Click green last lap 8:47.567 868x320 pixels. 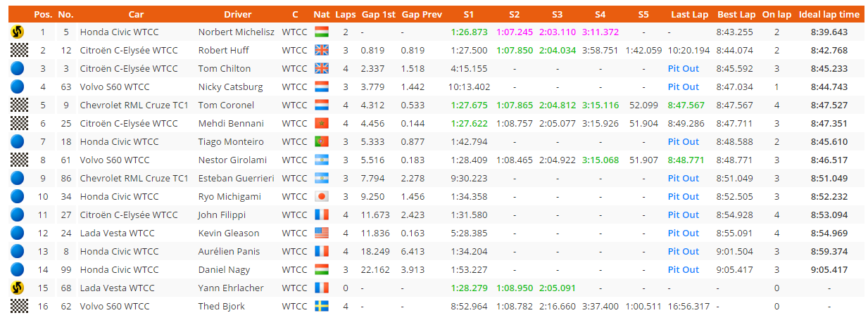coord(686,105)
